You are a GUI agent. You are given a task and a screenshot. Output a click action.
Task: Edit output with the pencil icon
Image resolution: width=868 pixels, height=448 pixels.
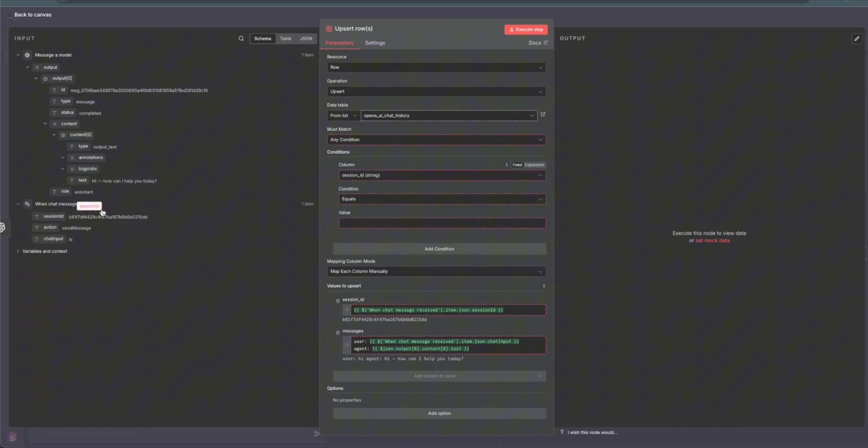coord(856,38)
